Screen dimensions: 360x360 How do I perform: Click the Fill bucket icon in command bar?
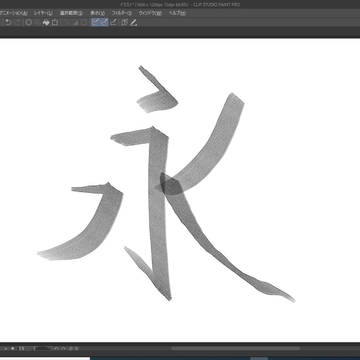(x=46, y=23)
